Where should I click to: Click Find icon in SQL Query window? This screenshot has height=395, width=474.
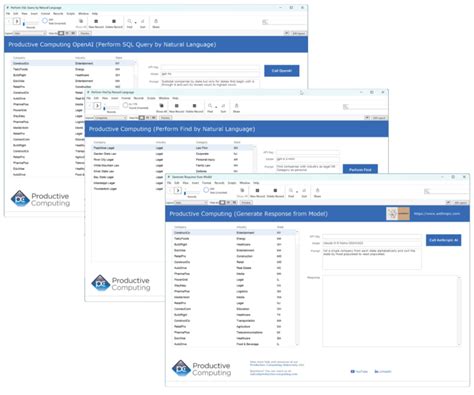(129, 21)
